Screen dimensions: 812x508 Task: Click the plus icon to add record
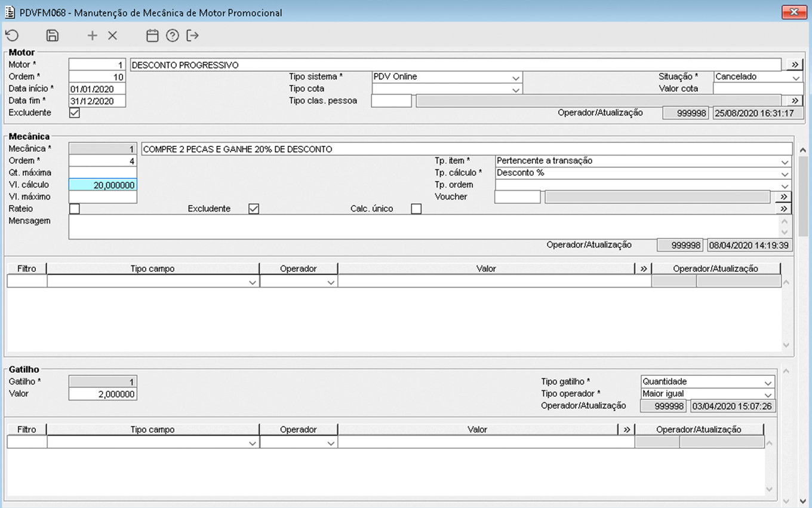92,36
